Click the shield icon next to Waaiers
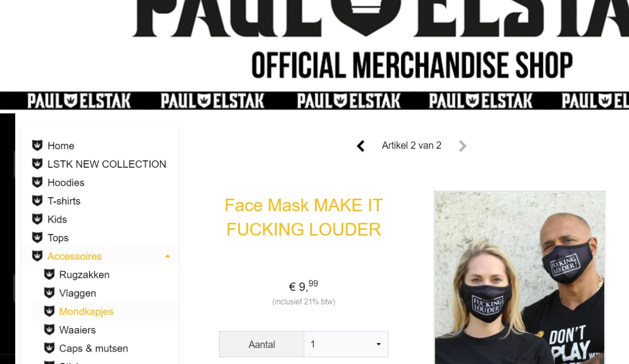Viewport: 629px width, 364px height. coord(49,330)
